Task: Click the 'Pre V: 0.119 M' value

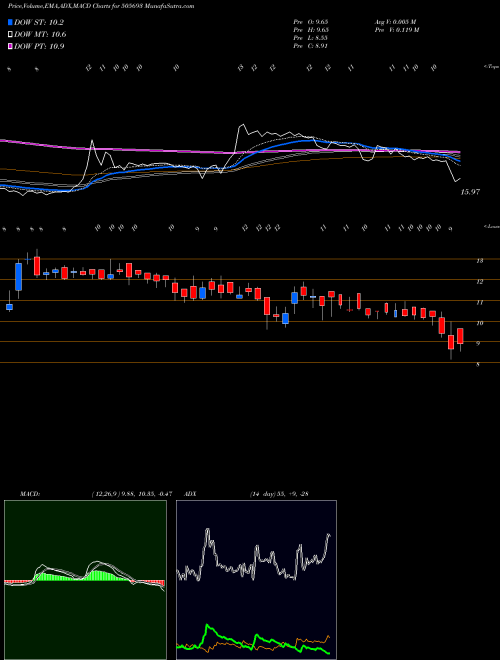Action: click(396, 30)
